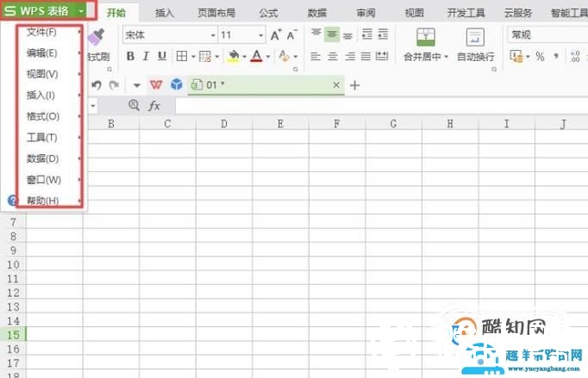Viewport: 588px width, 378px height.
Task: Switch to the 视图 ribbon tab
Action: pos(415,13)
